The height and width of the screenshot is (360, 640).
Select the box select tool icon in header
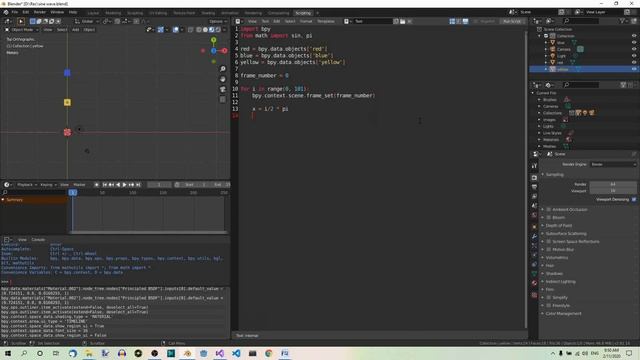coord(33,21)
